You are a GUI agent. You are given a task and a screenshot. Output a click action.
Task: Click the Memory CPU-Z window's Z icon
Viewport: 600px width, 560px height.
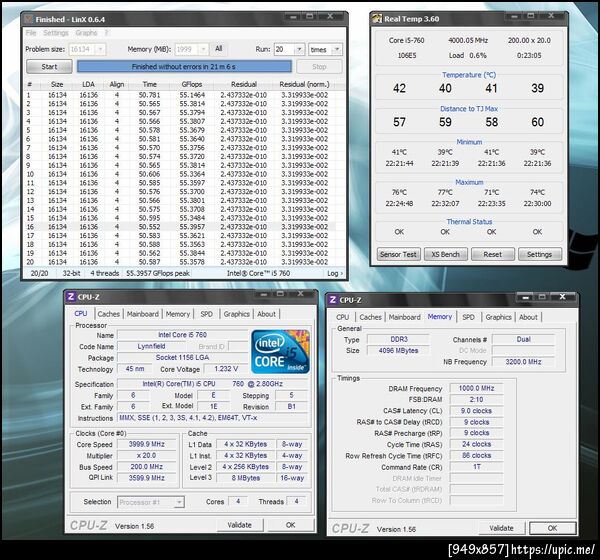[x=333, y=300]
